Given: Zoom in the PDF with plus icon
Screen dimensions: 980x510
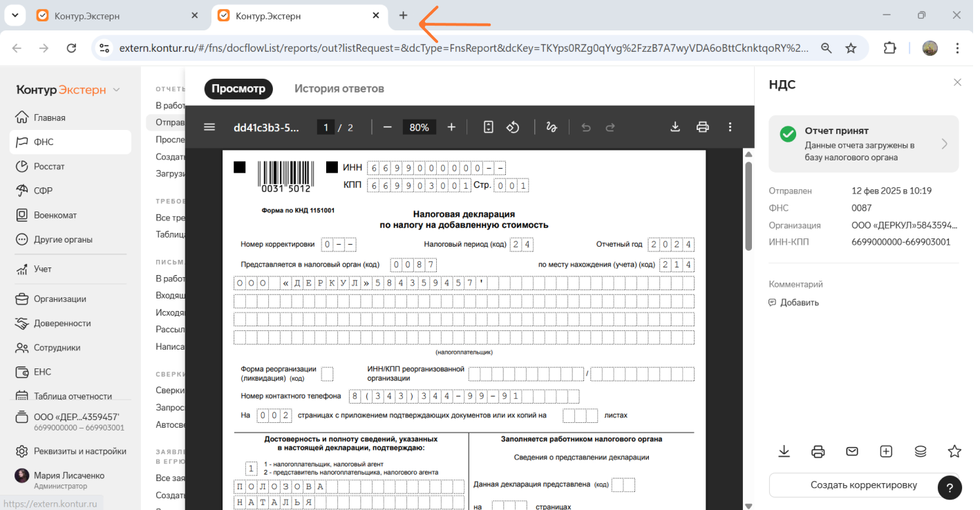Looking at the screenshot, I should pos(451,127).
